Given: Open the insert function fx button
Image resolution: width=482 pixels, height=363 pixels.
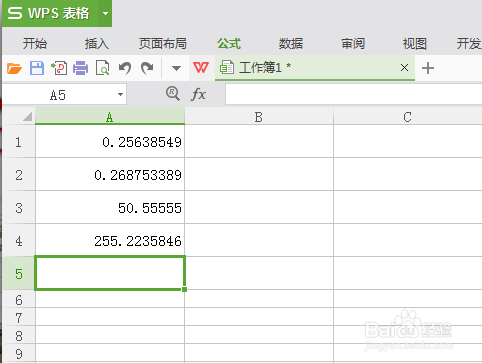Looking at the screenshot, I should pyautogui.click(x=198, y=94).
